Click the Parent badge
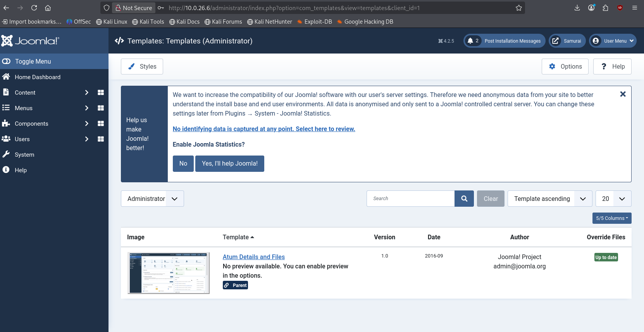Screen dimensions: 644x332 (x=235, y=285)
